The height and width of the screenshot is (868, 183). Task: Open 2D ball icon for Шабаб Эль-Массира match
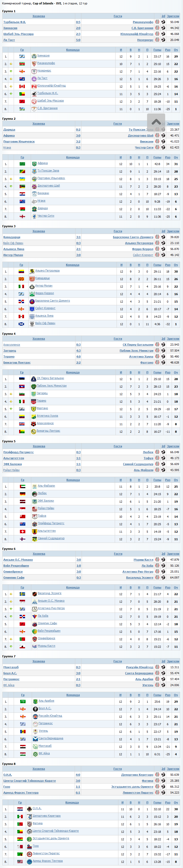coord(163,34)
